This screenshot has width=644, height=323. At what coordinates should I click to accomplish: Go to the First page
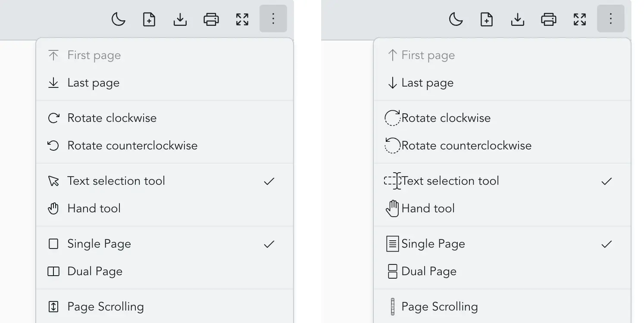[94, 55]
